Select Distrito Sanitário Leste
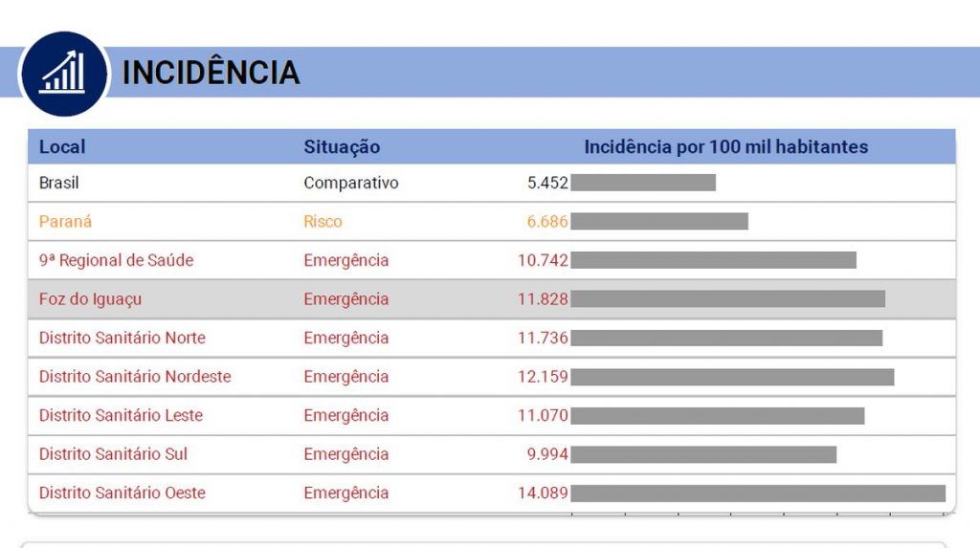Image resolution: width=980 pixels, height=548 pixels. click(x=121, y=416)
